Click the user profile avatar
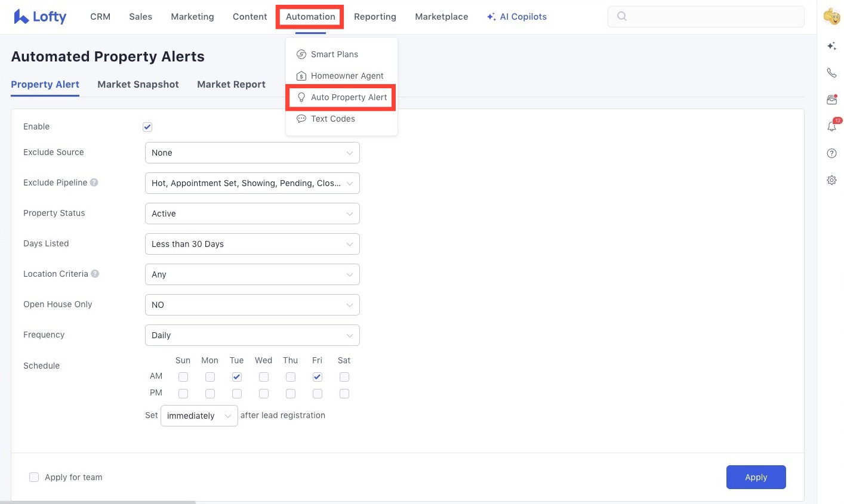Screen dimensions: 844x504 coord(831,17)
